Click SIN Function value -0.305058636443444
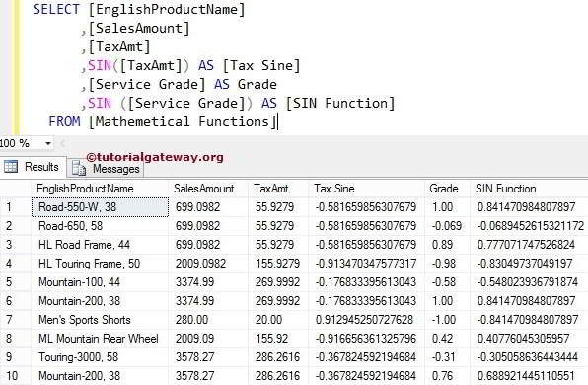The height and width of the screenshot is (385, 588). click(527, 357)
